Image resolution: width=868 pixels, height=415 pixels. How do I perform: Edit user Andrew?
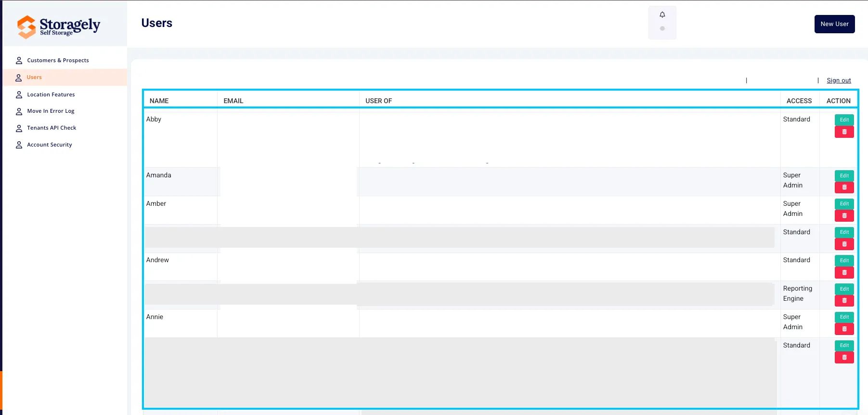(x=844, y=261)
